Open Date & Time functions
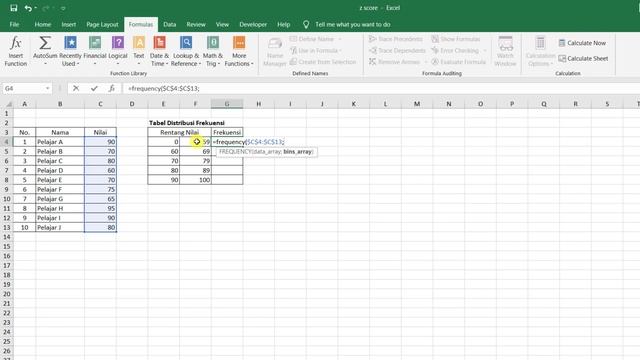 (159, 51)
